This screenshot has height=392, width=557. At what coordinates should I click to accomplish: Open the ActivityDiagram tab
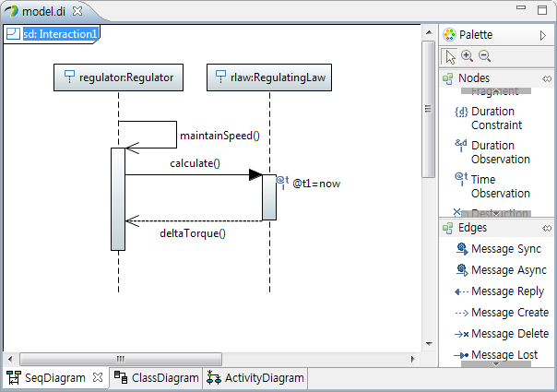pos(255,378)
